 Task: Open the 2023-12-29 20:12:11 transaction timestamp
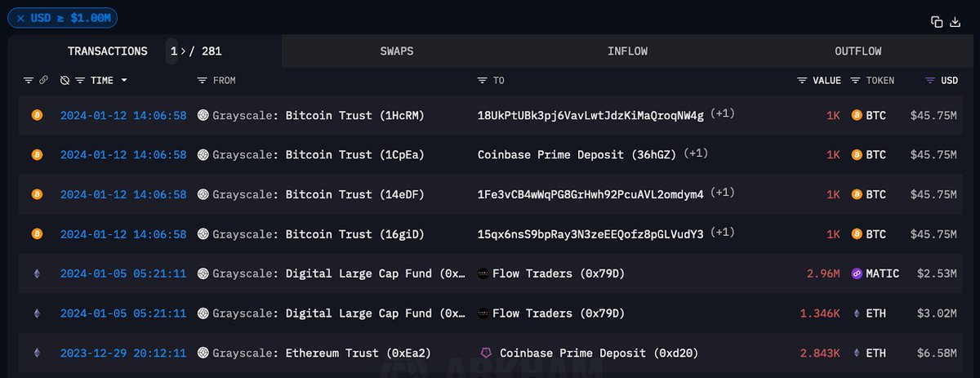pyautogui.click(x=123, y=354)
